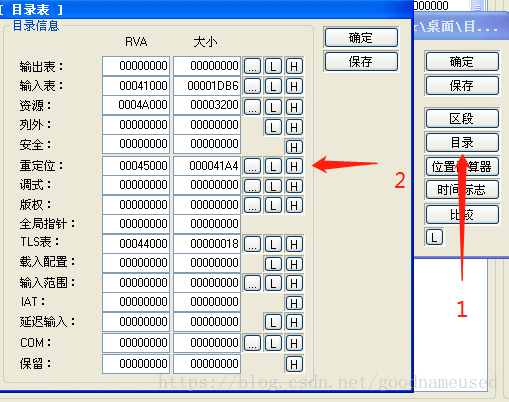Click the small L button below 比较

point(434,237)
